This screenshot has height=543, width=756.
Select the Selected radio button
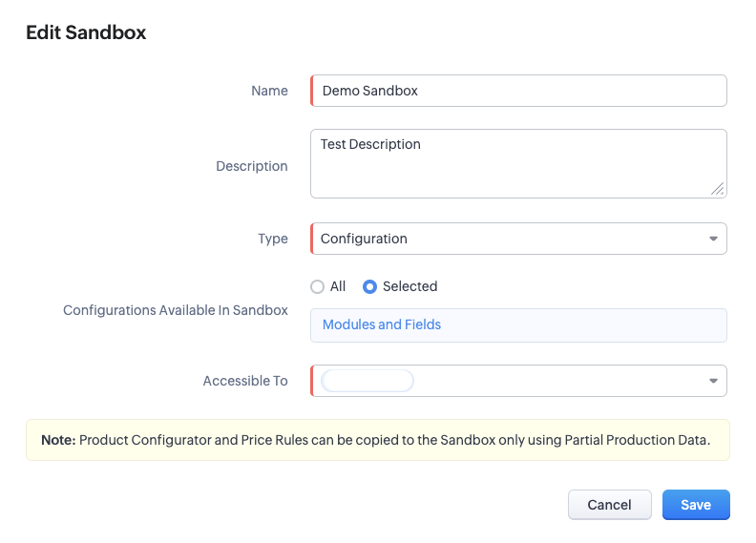click(x=369, y=286)
